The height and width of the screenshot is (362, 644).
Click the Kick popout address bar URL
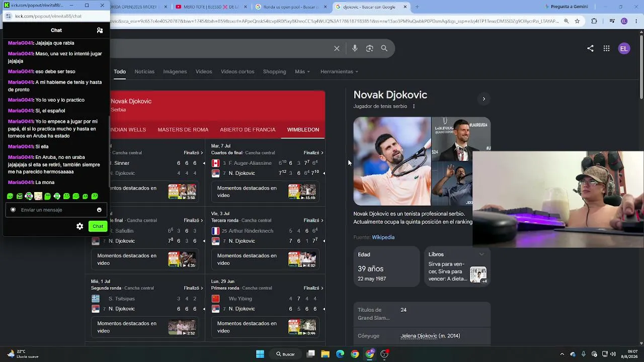click(x=48, y=16)
